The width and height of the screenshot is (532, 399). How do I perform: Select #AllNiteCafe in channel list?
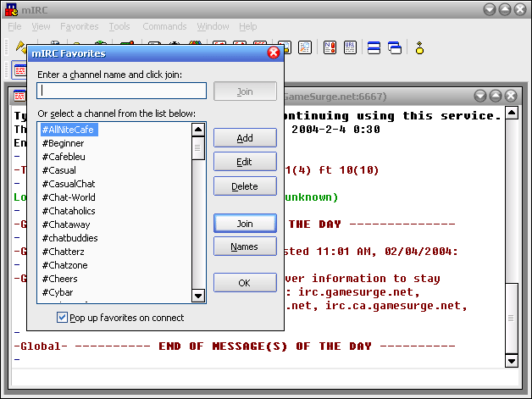69,130
